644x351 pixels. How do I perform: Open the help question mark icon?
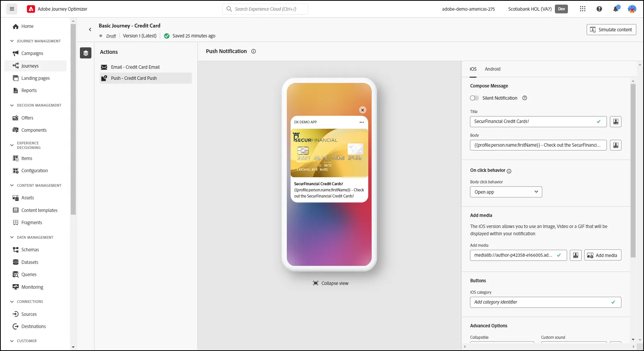click(599, 9)
